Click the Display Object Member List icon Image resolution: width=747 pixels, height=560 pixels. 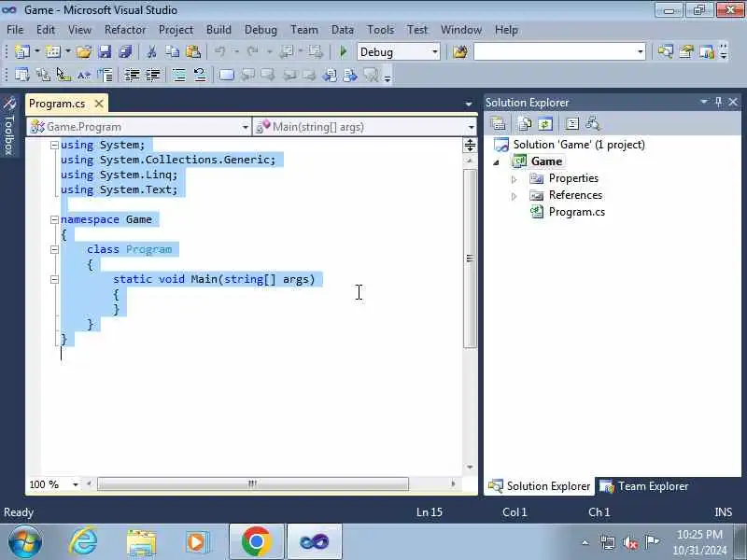tap(21, 75)
